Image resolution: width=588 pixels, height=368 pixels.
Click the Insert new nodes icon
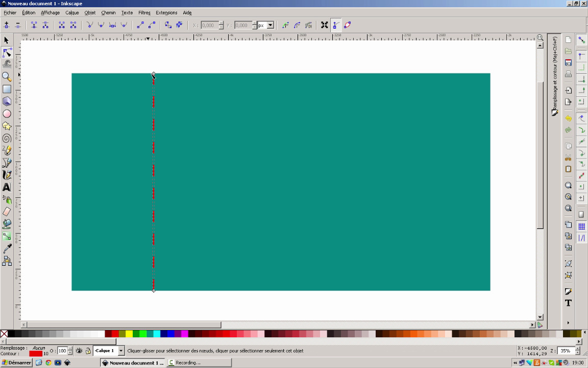tap(7, 25)
